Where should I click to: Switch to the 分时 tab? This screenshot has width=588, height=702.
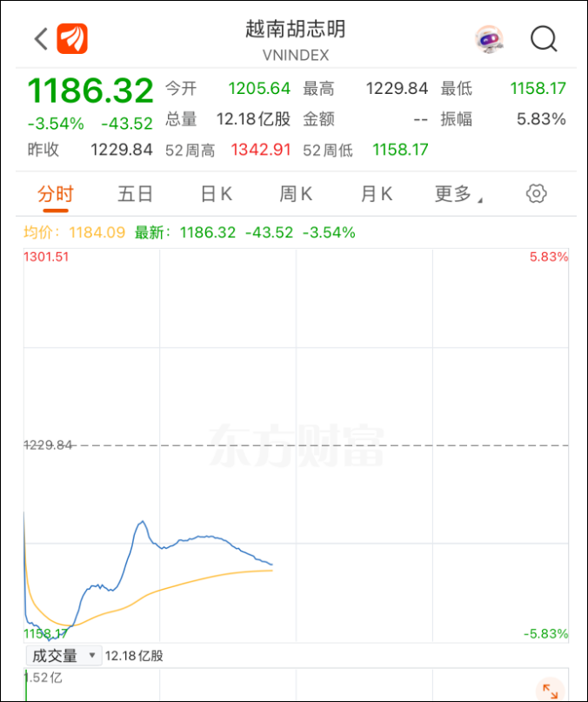coord(56,194)
